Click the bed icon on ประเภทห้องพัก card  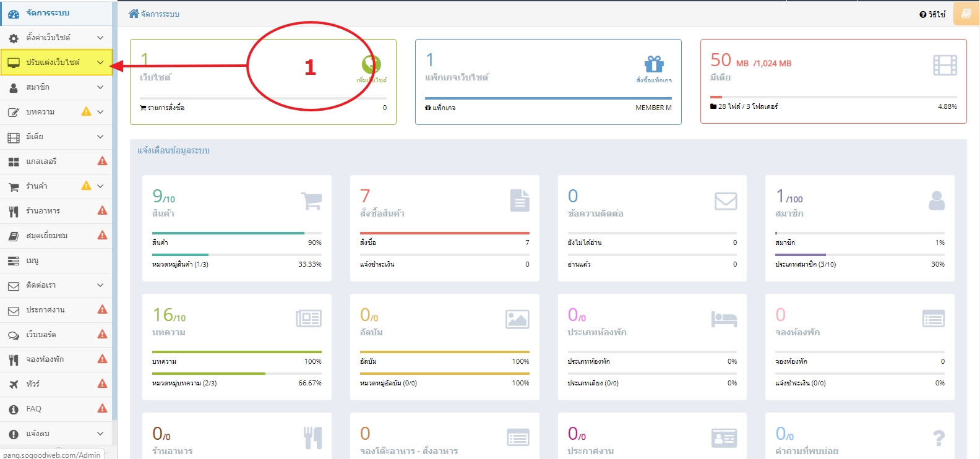[x=724, y=319]
